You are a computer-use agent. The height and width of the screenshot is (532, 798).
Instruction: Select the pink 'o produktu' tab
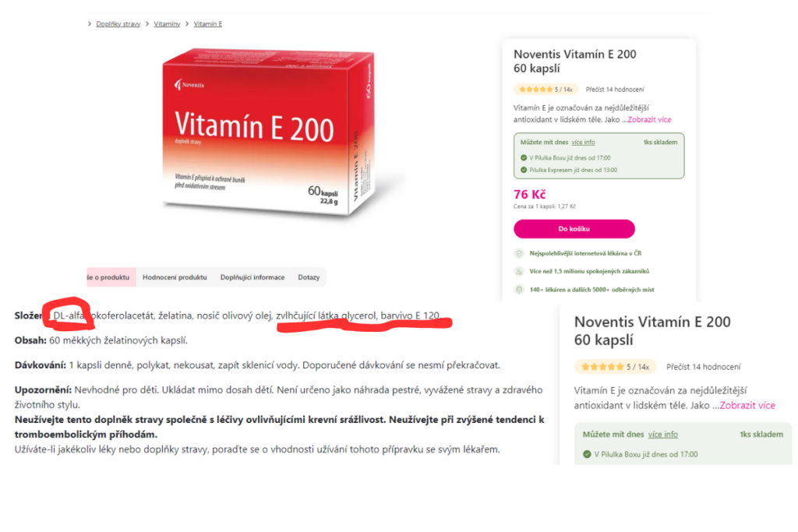pyautogui.click(x=111, y=277)
